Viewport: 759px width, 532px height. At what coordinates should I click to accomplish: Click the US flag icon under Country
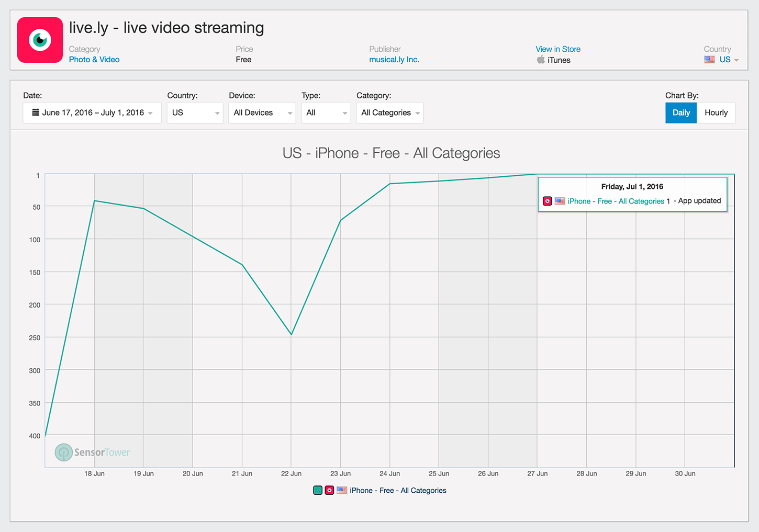(x=709, y=60)
